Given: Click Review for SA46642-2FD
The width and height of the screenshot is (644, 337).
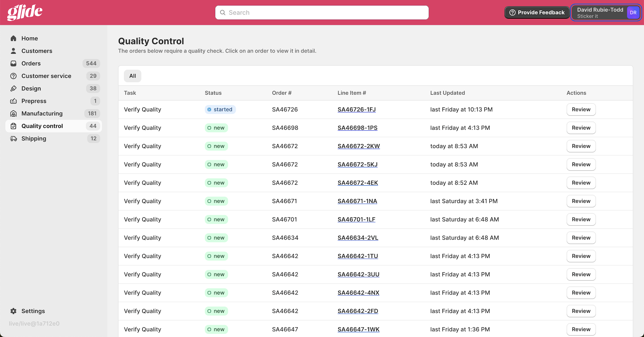Looking at the screenshot, I should pos(581,311).
